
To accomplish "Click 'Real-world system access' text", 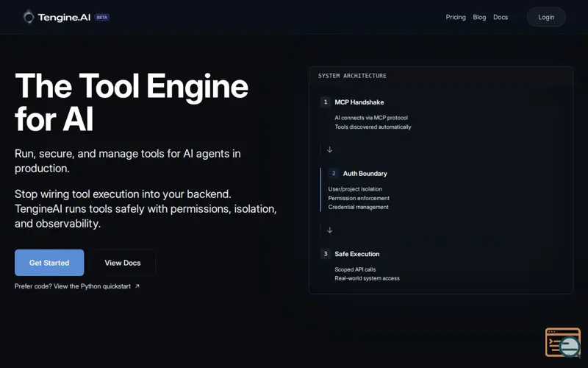I will click(367, 278).
